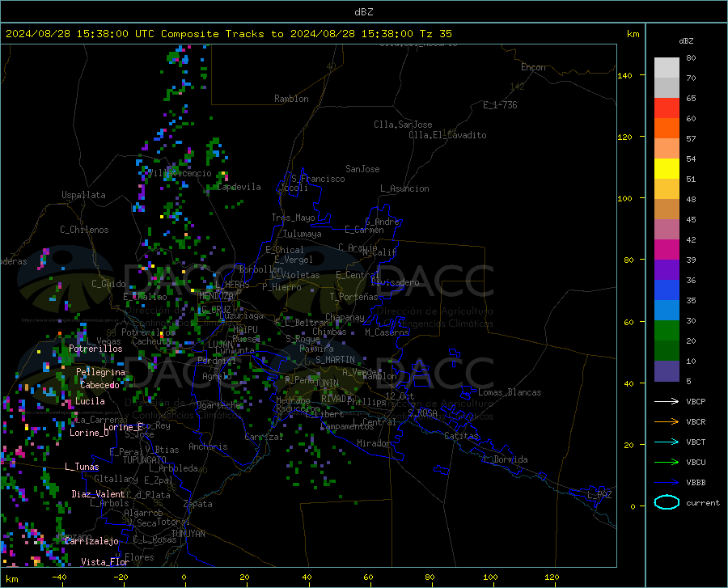Click the 120 tick on horizontal axis
This screenshot has height=588, width=728.
pos(552,577)
